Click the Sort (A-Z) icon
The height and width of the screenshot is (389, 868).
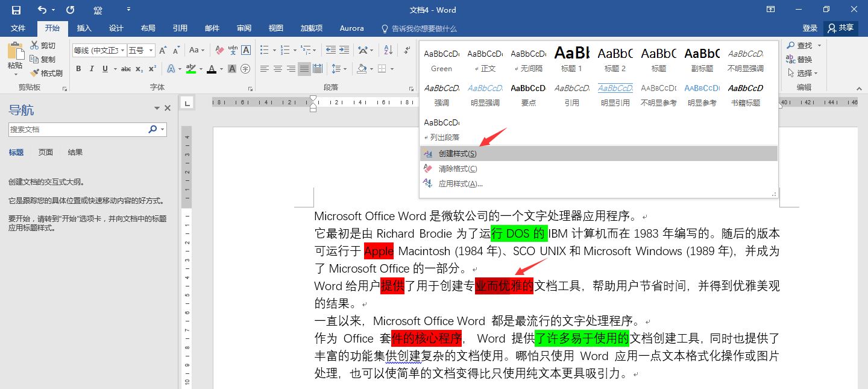388,50
